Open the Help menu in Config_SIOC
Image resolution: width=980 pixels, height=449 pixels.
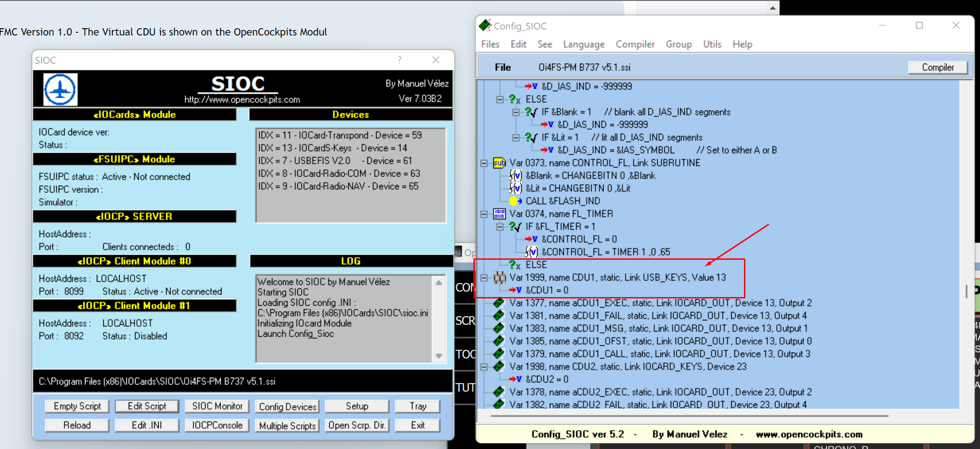(x=742, y=44)
